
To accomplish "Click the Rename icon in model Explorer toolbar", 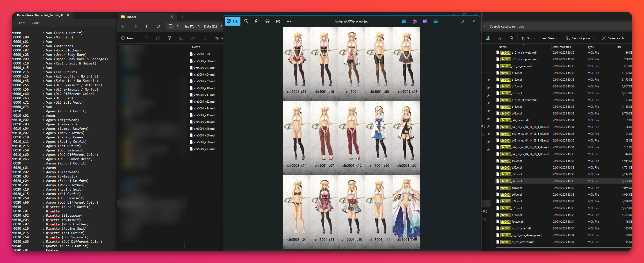I will pos(181,38).
